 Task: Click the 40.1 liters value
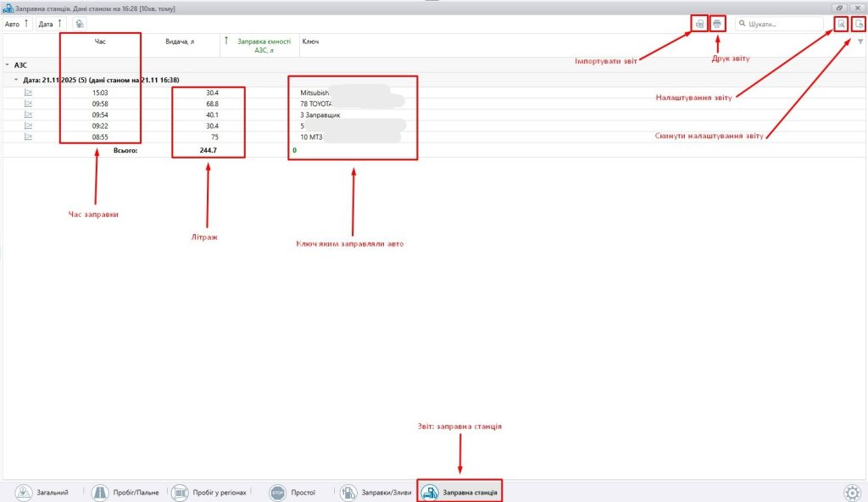212,114
